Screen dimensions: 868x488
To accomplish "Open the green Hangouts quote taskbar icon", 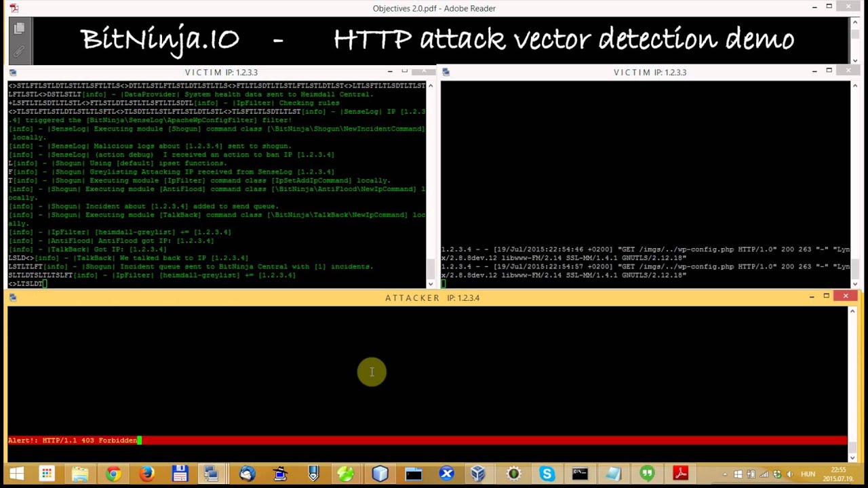I will pos(646,473).
